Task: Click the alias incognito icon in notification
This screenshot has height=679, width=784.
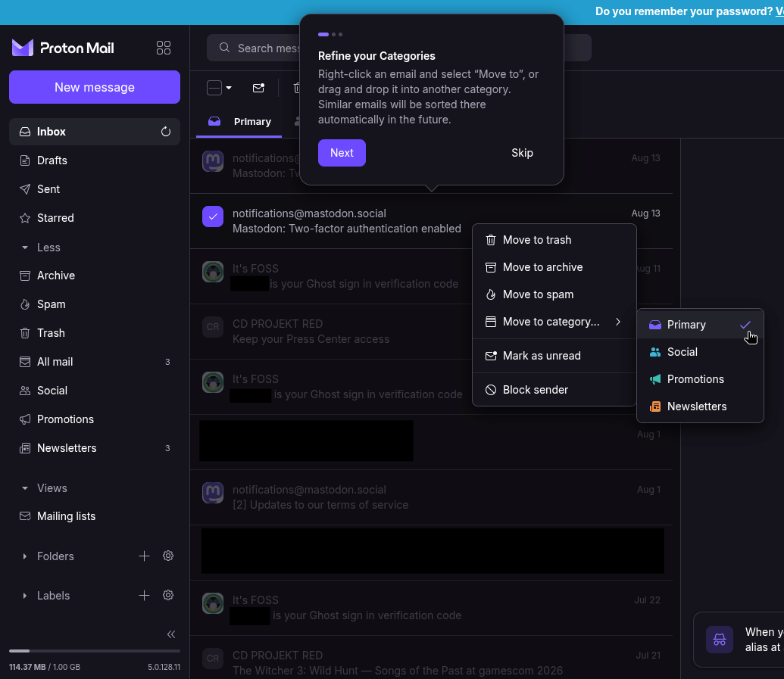Action: coord(720,640)
